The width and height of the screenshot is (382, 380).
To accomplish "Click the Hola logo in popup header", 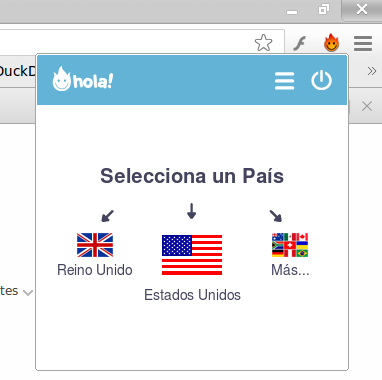I will coord(83,79).
